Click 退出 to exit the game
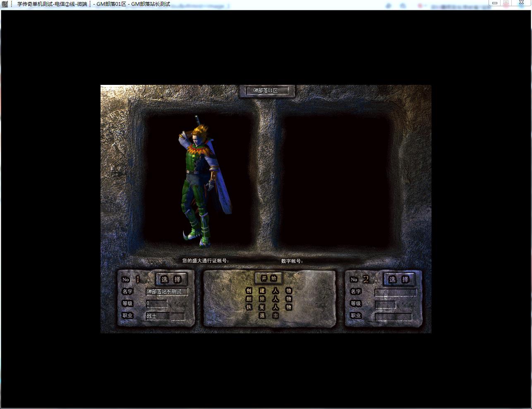This screenshot has width=532, height=409. point(269,315)
